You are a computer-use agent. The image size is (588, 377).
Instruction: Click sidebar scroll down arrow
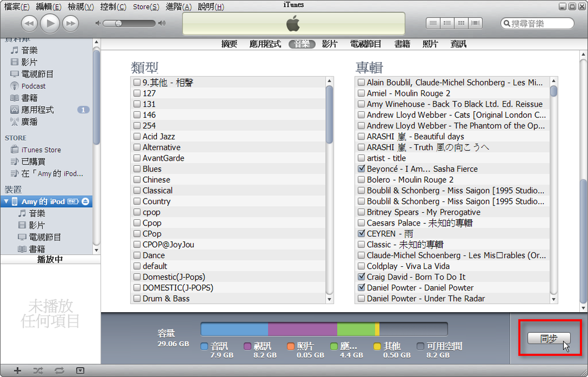96,250
